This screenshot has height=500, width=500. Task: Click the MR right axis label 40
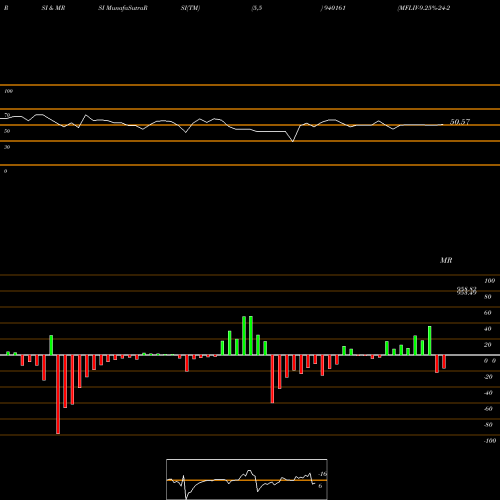[x=488, y=329]
